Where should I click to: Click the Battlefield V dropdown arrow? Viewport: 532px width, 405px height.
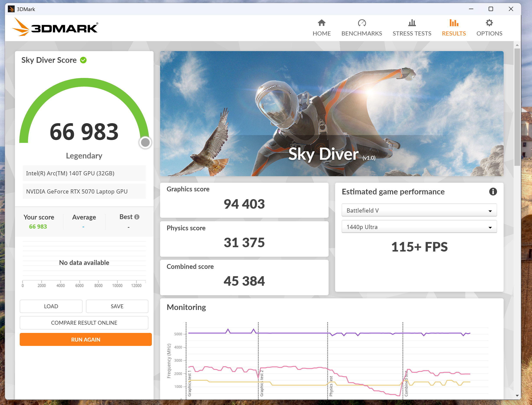click(x=490, y=211)
